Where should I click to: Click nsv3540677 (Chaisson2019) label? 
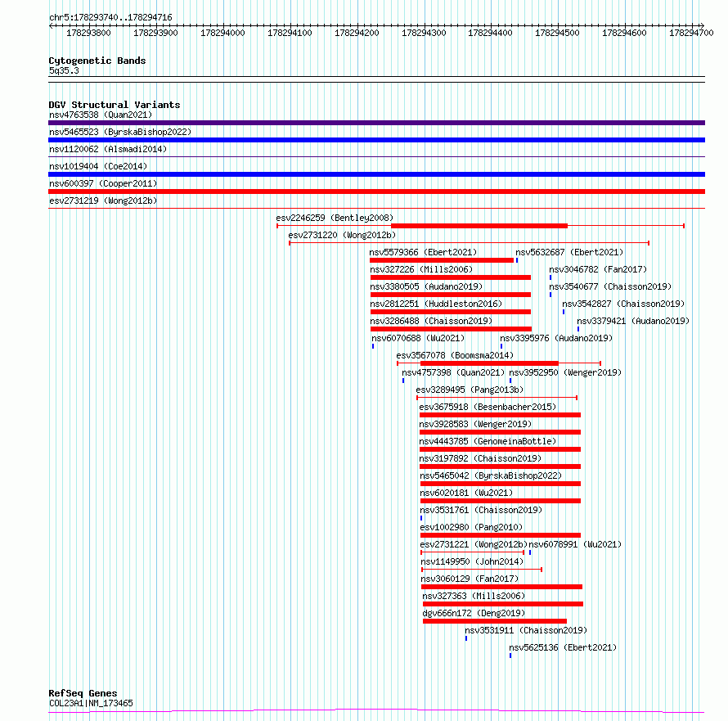(x=610, y=286)
